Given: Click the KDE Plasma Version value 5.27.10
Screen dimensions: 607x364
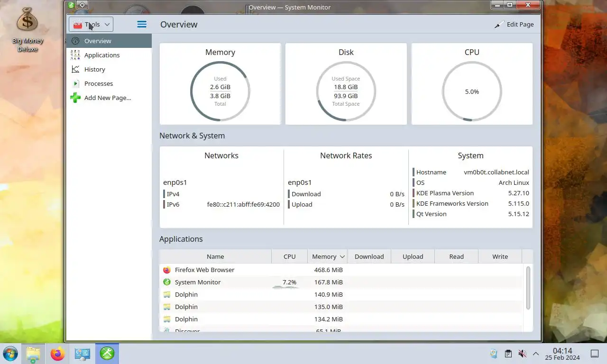Looking at the screenshot, I should (518, 193).
